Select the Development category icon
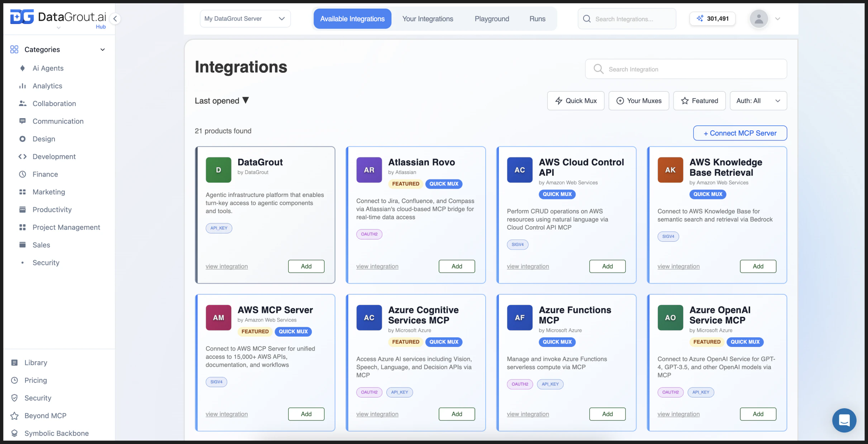 [x=22, y=156]
